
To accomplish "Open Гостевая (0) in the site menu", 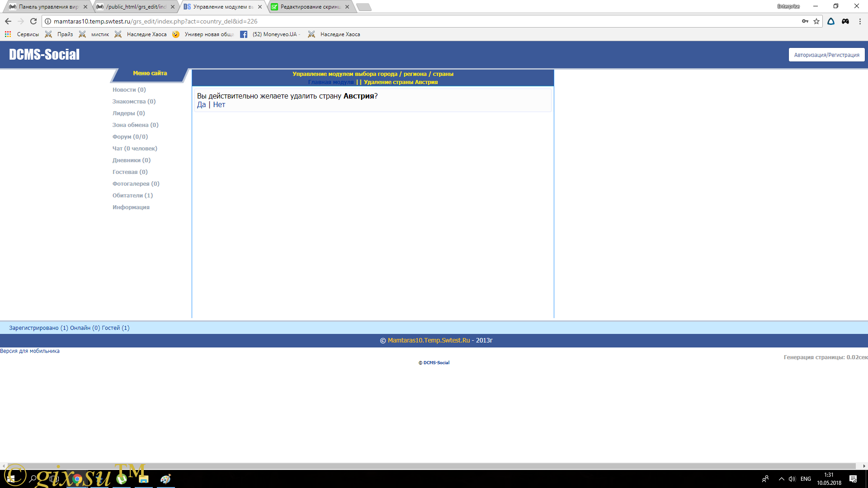I will [x=130, y=172].
